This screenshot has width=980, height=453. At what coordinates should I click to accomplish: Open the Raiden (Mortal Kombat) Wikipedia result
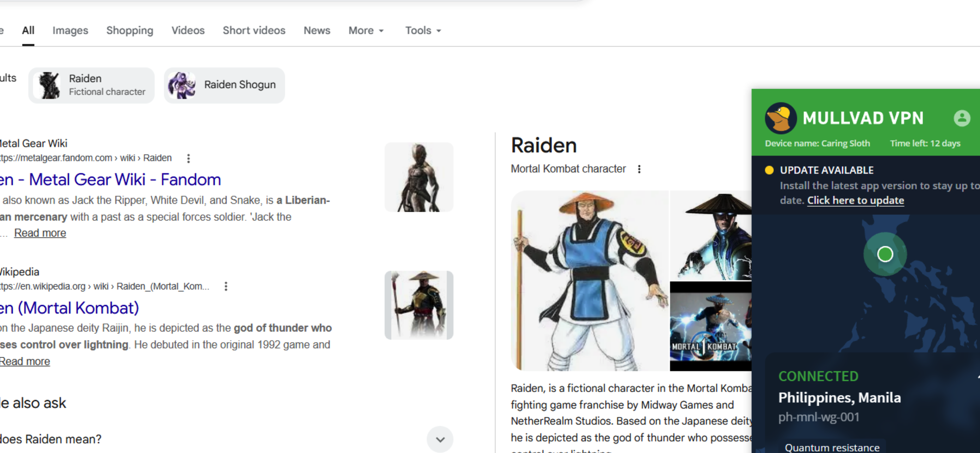pyautogui.click(x=69, y=308)
